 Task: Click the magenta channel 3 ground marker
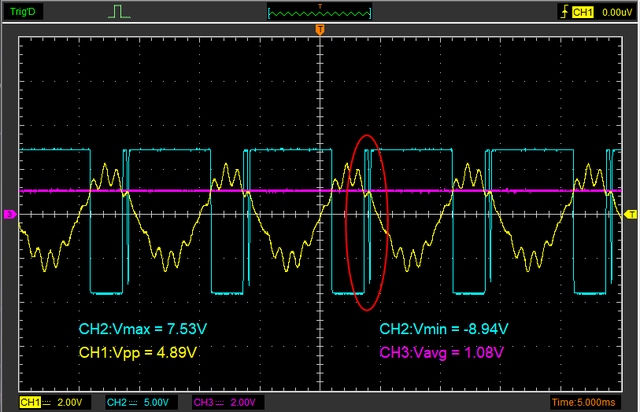pyautogui.click(x=9, y=214)
